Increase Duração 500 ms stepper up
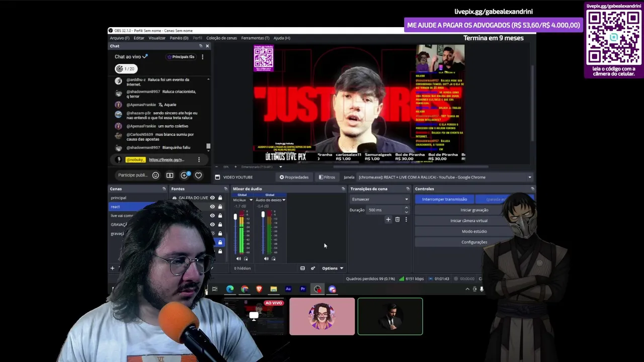Viewport: 644px width, 362px height. 406,208
